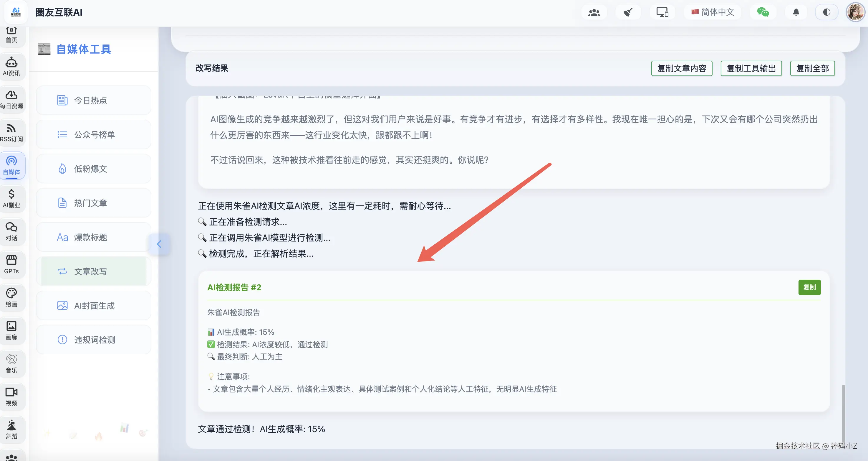Click the WeChat icon in top bar

(763, 12)
